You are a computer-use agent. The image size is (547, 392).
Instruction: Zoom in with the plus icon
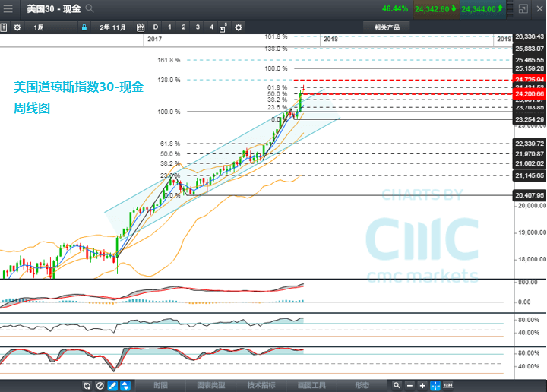[422, 385]
